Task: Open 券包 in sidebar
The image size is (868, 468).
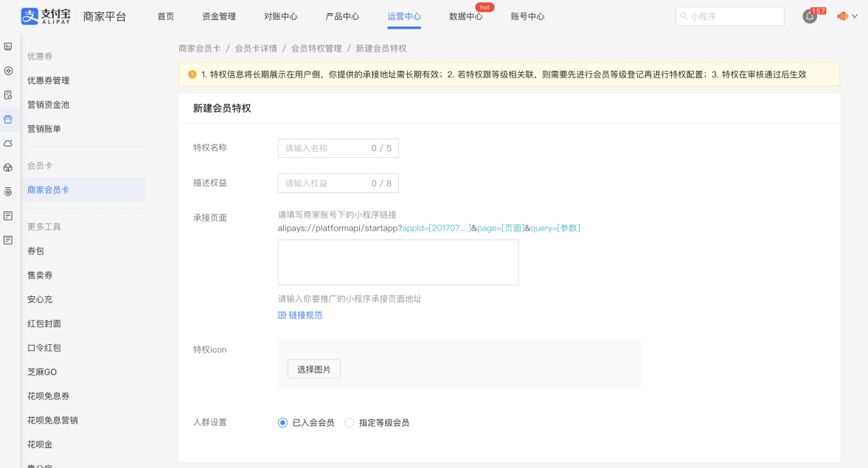Action: (36, 251)
